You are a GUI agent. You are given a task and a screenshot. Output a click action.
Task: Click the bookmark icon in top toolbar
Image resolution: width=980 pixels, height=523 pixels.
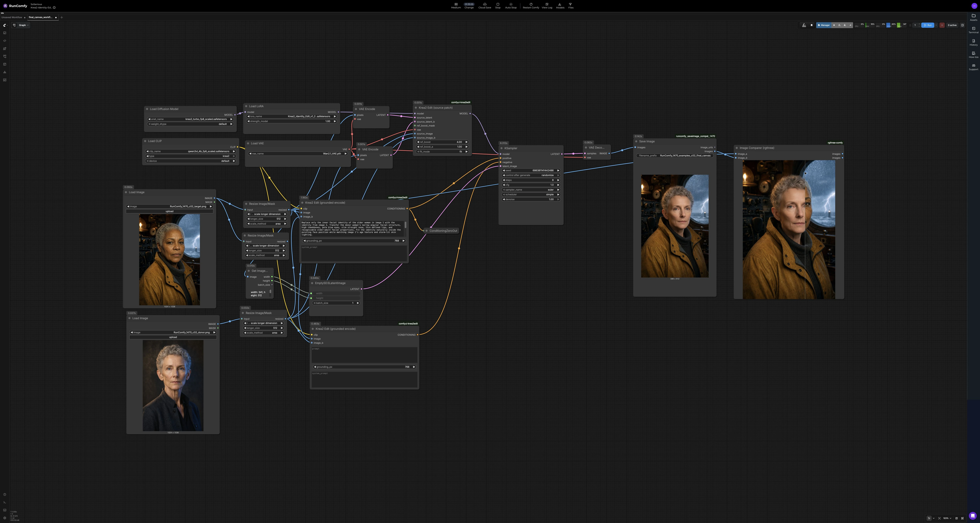[811, 25]
